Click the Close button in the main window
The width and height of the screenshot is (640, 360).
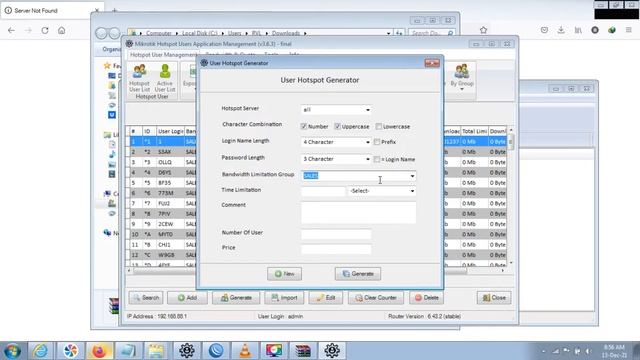pyautogui.click(x=494, y=298)
